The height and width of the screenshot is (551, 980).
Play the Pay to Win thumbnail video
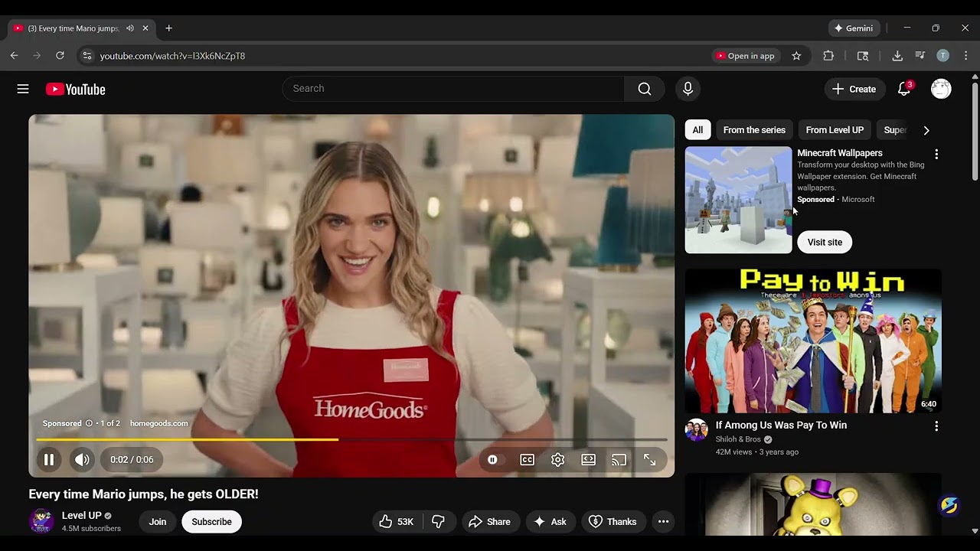[x=813, y=341]
